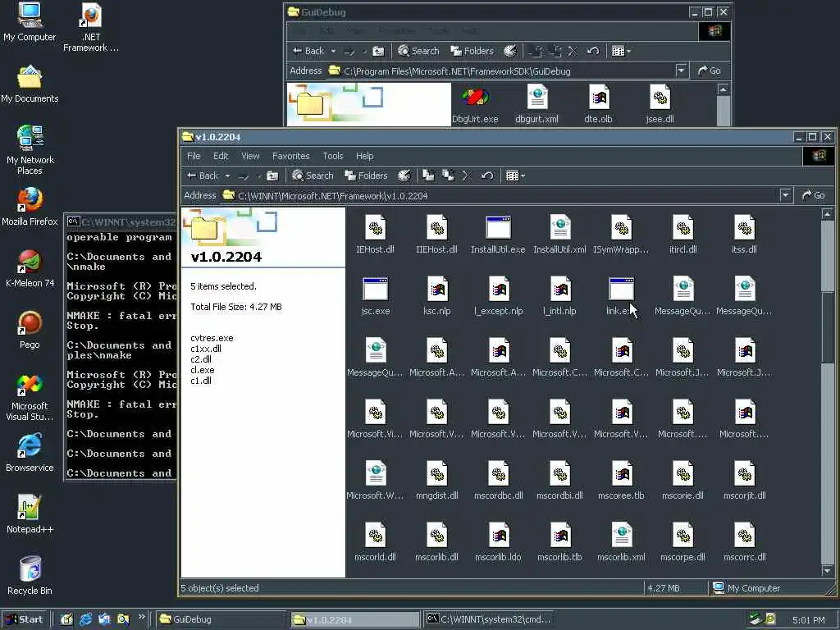Image resolution: width=840 pixels, height=630 pixels.
Task: Click the v1.0.2204 address path field
Action: tap(500, 195)
